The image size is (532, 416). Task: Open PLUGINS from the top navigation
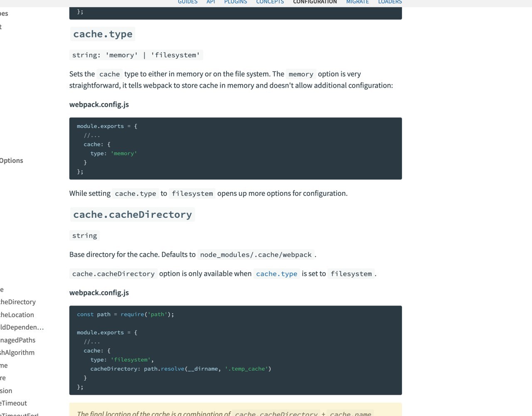click(x=236, y=2)
